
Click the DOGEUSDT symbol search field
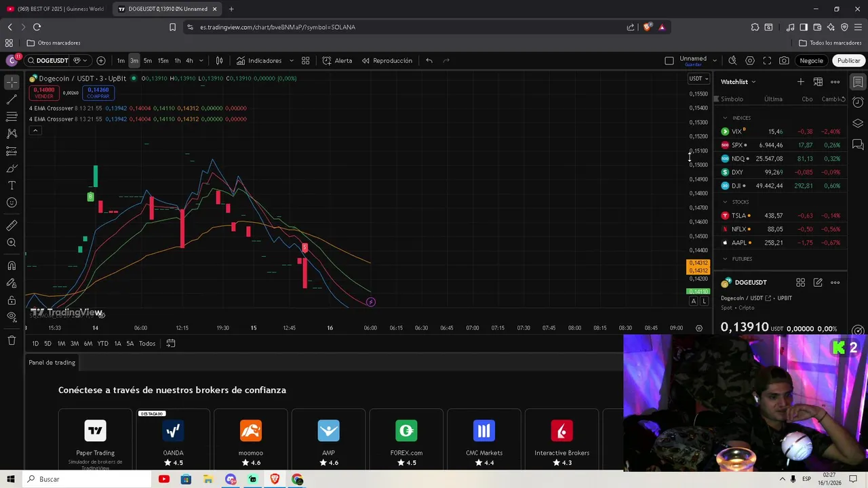tap(47, 60)
